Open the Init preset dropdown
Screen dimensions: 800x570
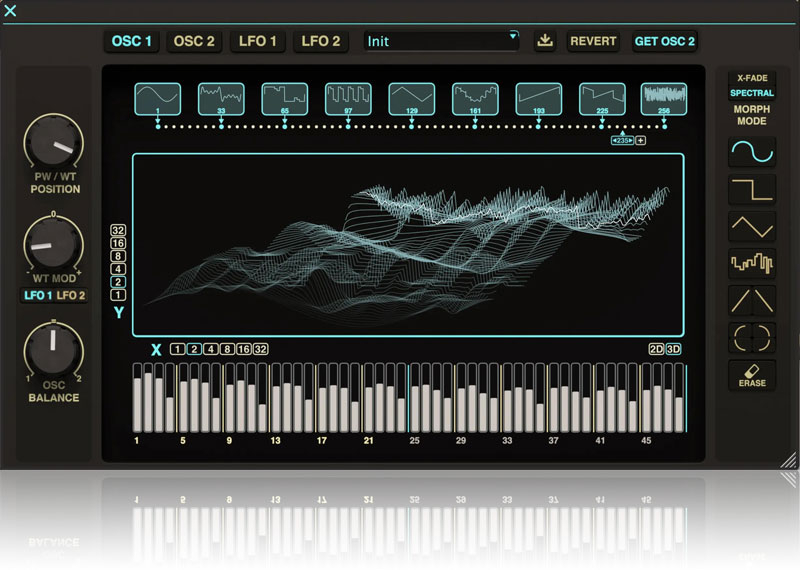pyautogui.click(x=442, y=41)
